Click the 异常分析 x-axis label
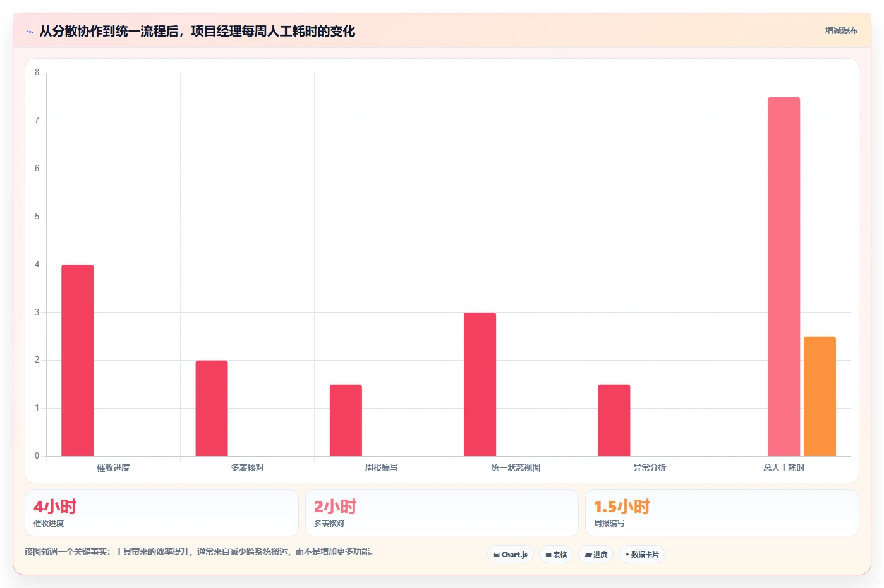Image resolution: width=884 pixels, height=588 pixels. (650, 467)
